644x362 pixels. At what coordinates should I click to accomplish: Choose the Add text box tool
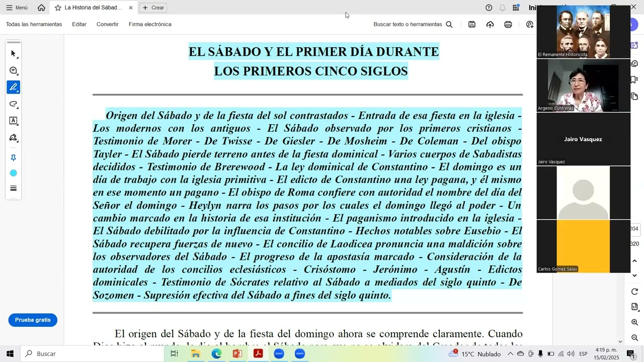click(x=14, y=121)
